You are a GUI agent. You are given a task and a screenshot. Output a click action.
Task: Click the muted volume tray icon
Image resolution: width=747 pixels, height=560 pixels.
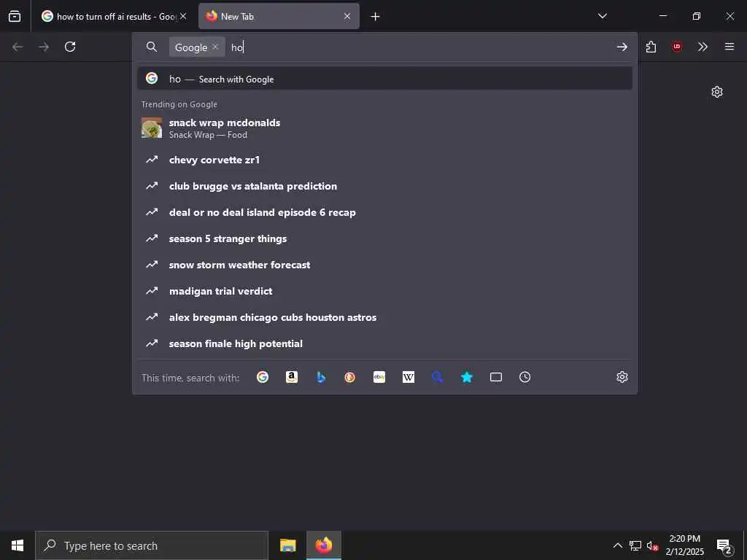click(x=653, y=545)
